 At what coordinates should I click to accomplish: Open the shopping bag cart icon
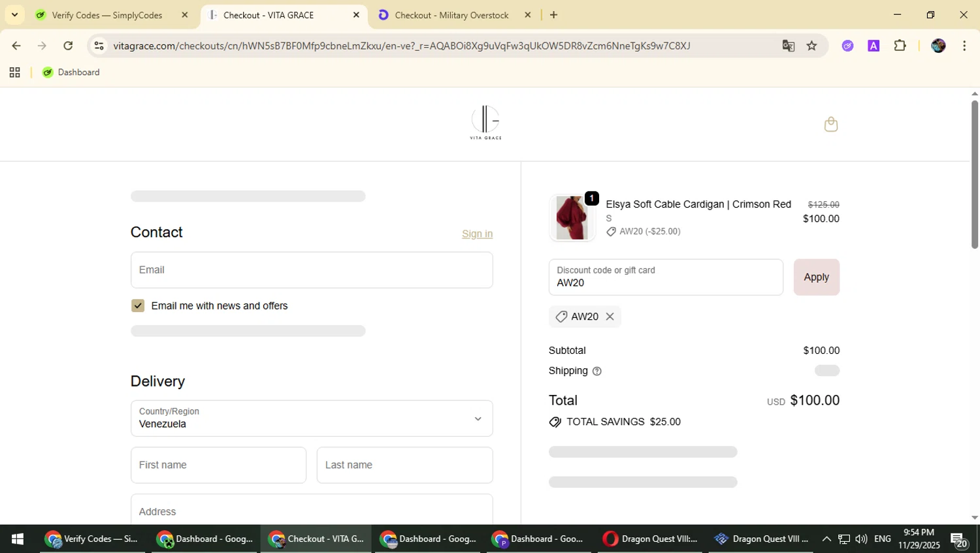click(830, 124)
